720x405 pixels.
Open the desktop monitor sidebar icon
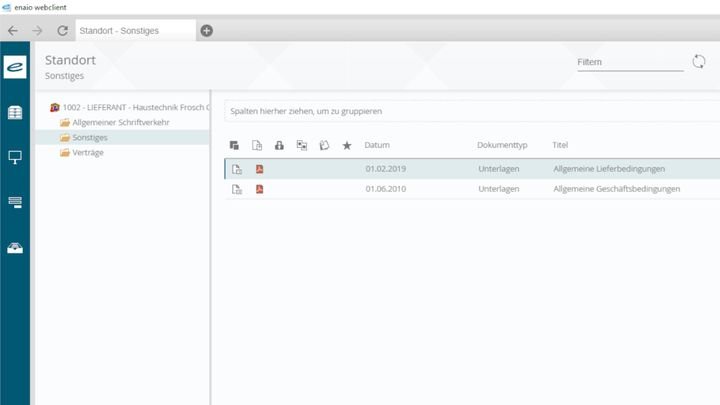[16, 157]
